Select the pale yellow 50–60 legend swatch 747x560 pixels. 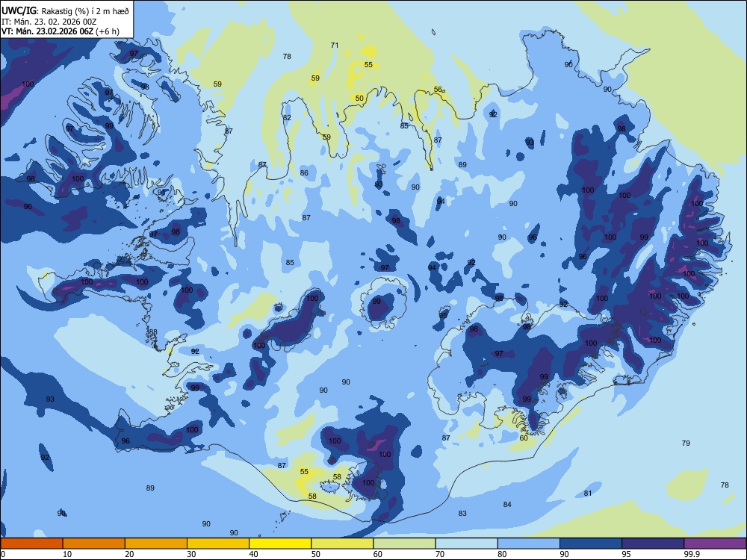pyautogui.click(x=342, y=544)
